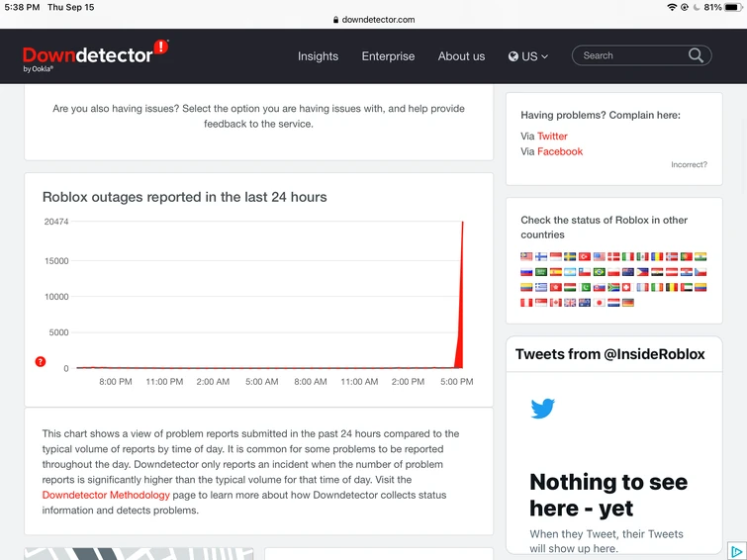747x560 pixels.
Task: Click the Turkey flag
Action: pos(585,256)
